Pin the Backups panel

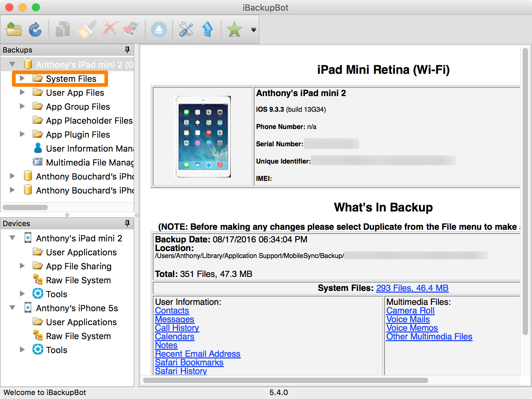point(127,50)
